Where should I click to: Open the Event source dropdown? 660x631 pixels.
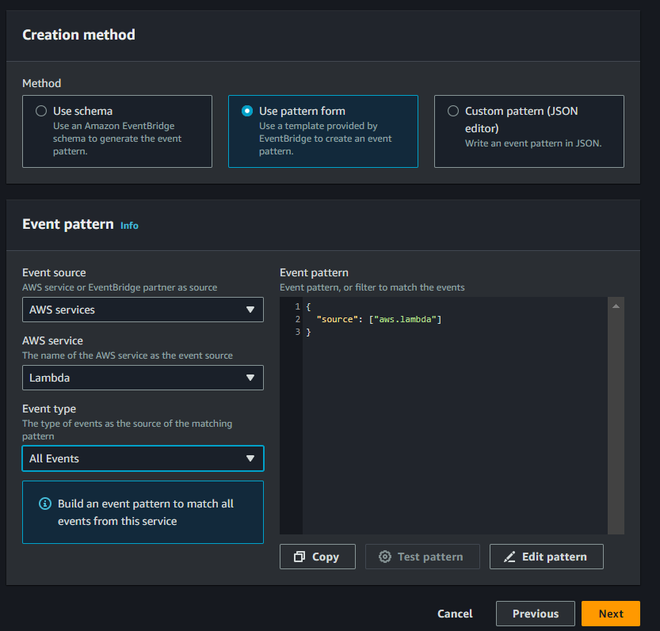click(143, 310)
